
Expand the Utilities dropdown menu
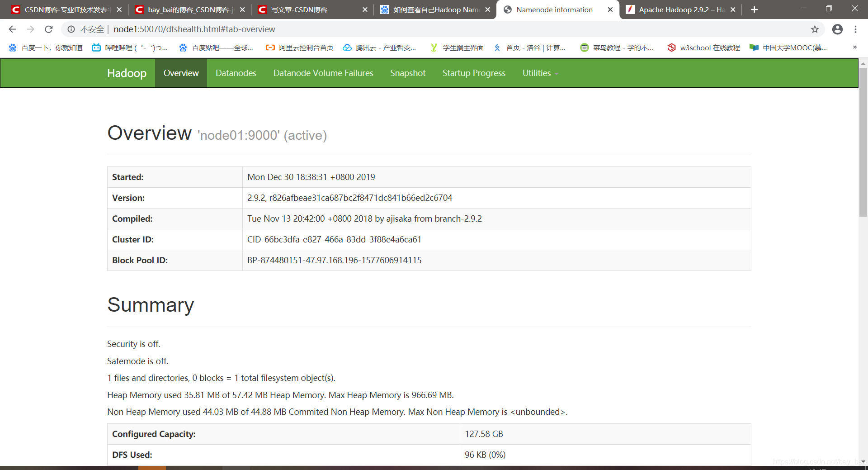click(540, 73)
